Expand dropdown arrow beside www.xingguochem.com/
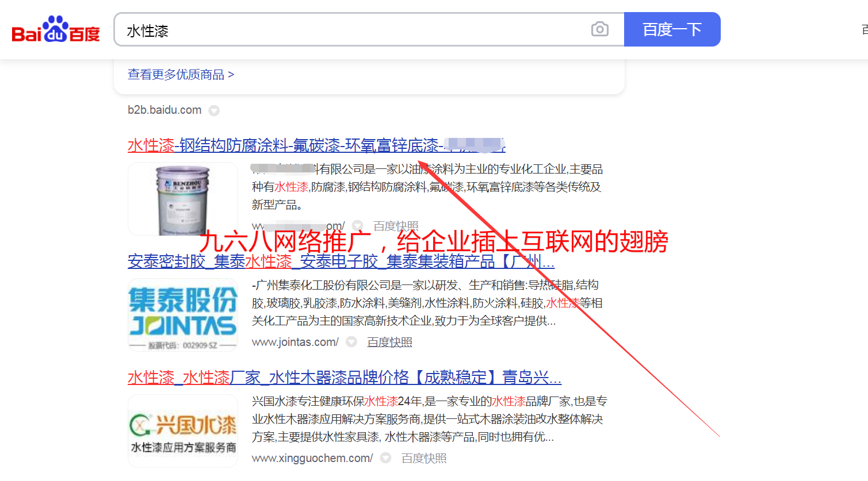Screen dimensions: 868x481 [x=385, y=458]
